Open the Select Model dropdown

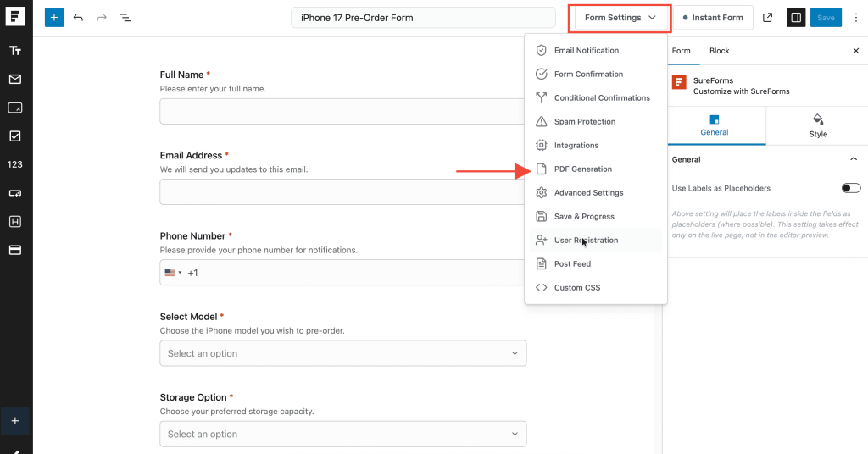pos(343,353)
